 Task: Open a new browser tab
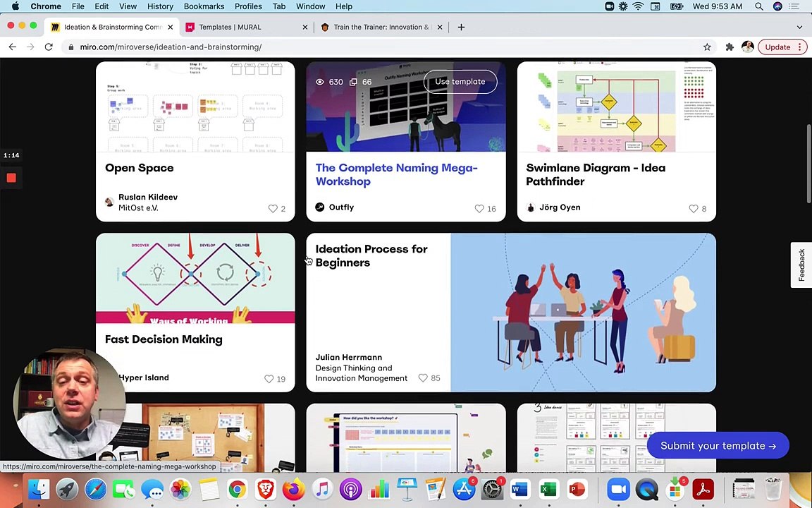tap(461, 27)
